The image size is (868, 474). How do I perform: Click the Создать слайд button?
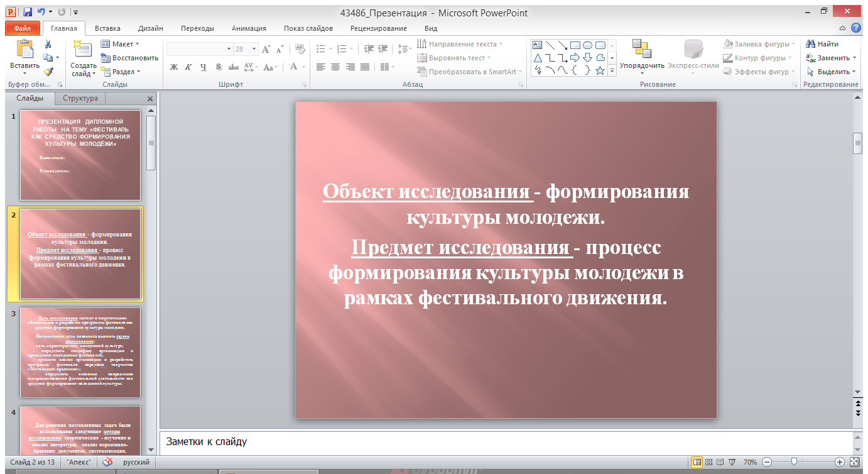[x=83, y=58]
